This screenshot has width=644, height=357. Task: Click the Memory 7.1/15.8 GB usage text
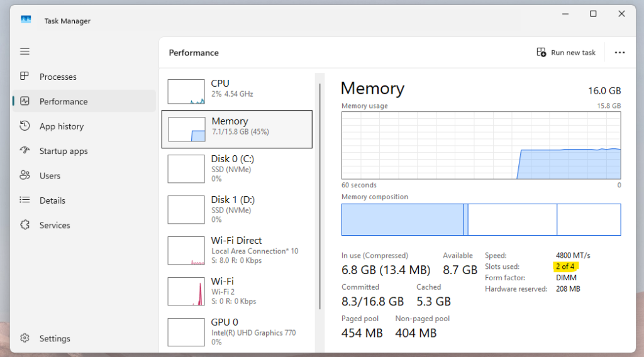tap(240, 132)
